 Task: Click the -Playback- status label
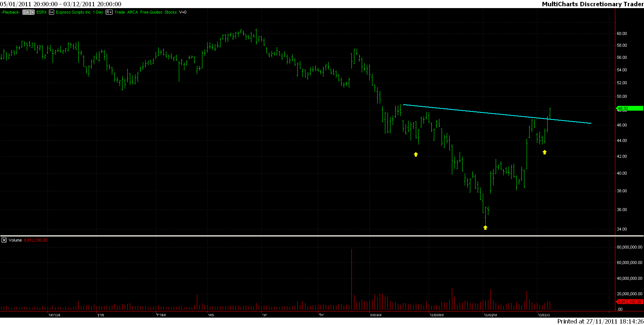pyautogui.click(x=11, y=12)
